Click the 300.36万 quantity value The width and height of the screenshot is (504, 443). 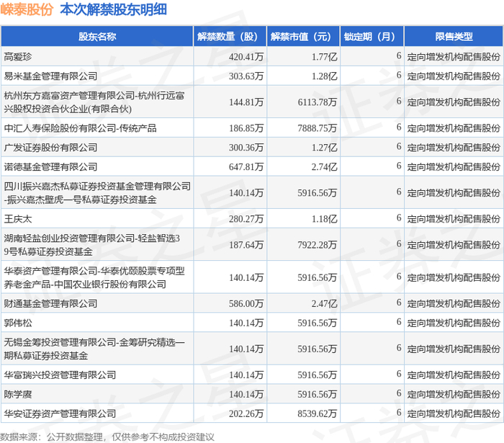click(246, 148)
